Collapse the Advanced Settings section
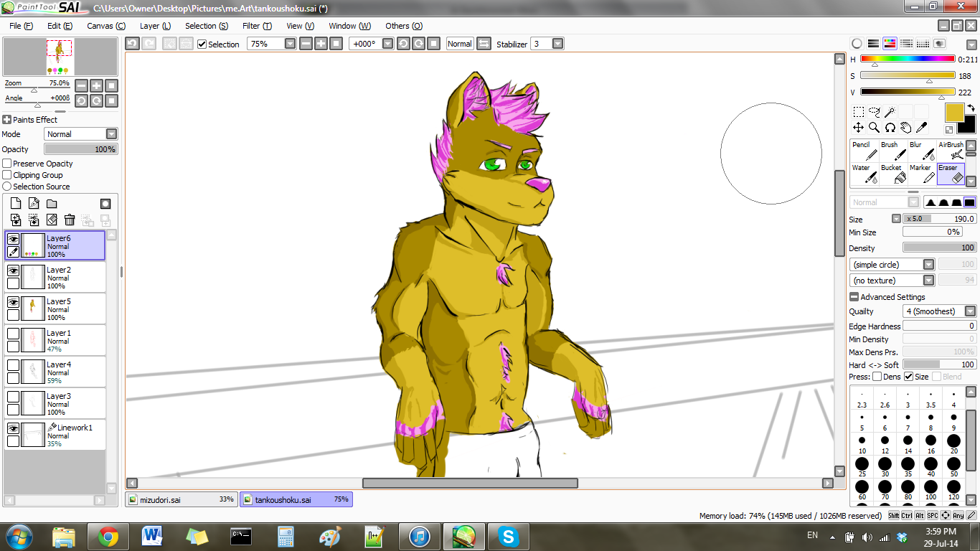The height and width of the screenshot is (551, 980). click(x=854, y=297)
